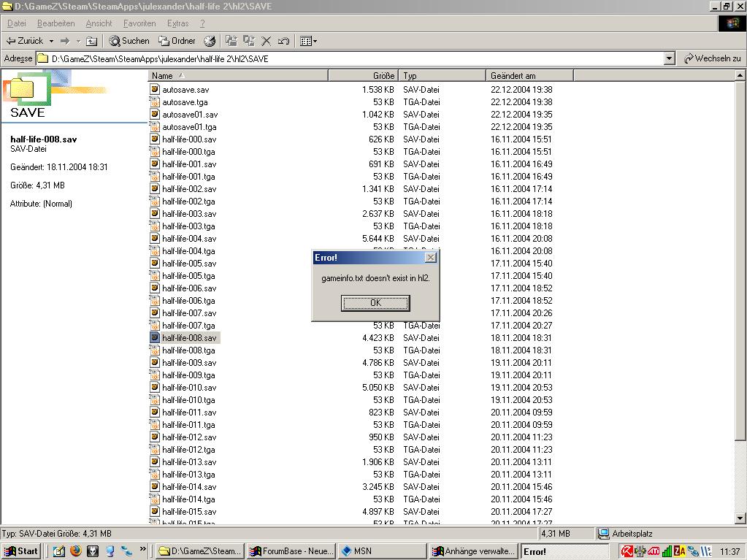This screenshot has width=747, height=560.
Task: Expand the quick launch overflow chevron
Action: pyautogui.click(x=142, y=549)
